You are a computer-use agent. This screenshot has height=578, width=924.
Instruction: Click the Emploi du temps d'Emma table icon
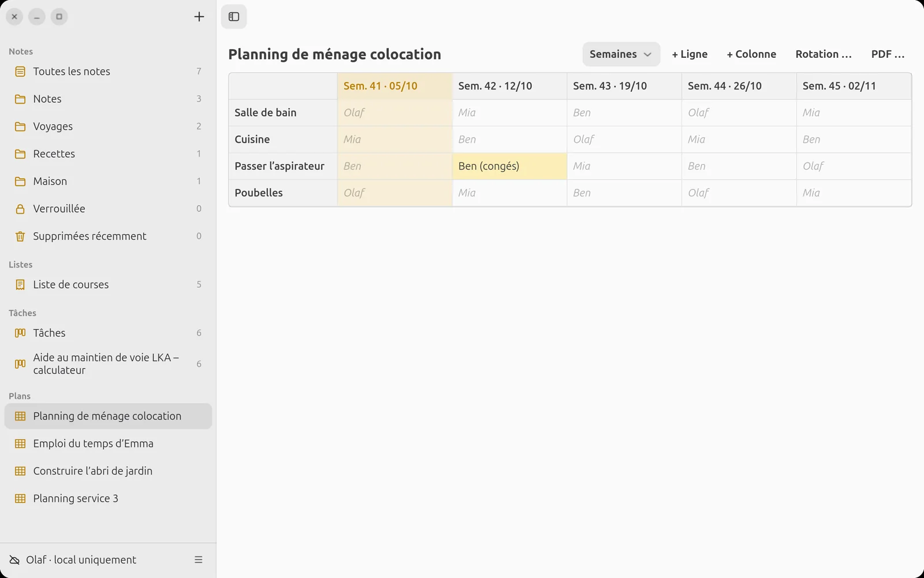[x=20, y=443]
